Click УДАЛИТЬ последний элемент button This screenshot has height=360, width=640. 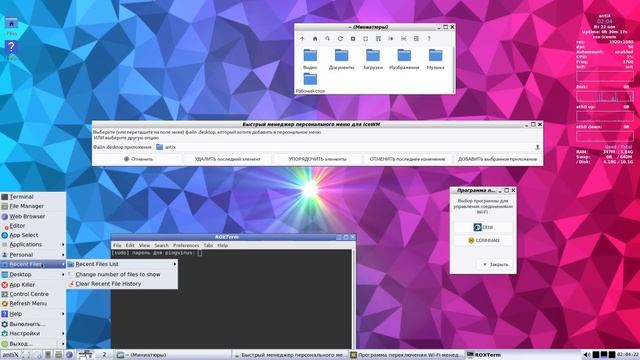pyautogui.click(x=227, y=159)
